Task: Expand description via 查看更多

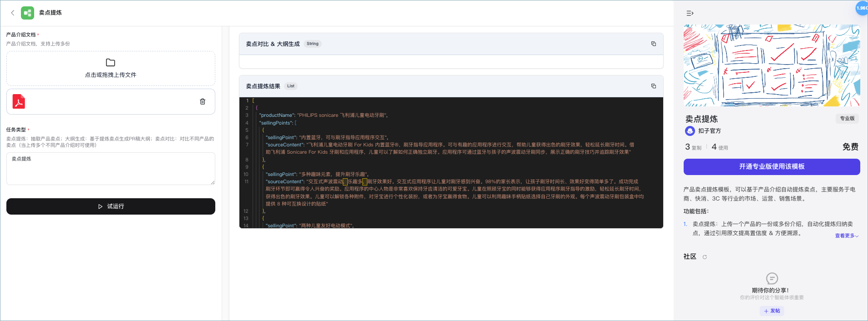Action: (847, 236)
